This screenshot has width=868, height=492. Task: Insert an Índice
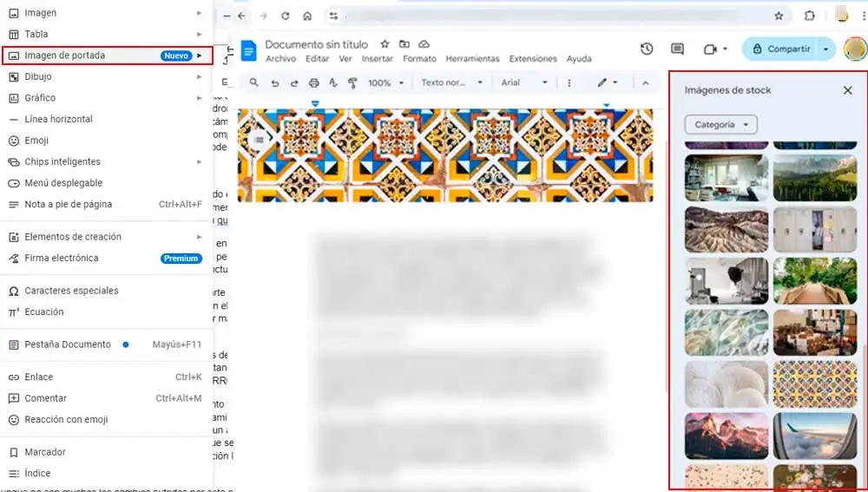click(106, 473)
